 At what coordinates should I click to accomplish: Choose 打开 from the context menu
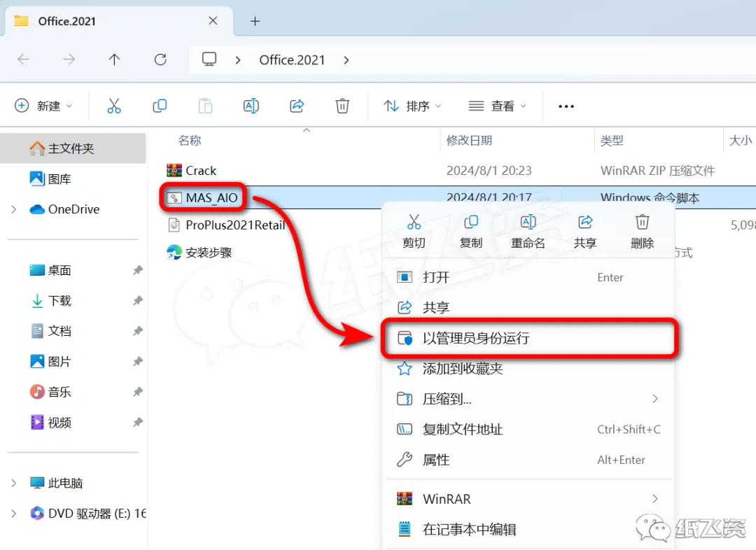coord(528,277)
